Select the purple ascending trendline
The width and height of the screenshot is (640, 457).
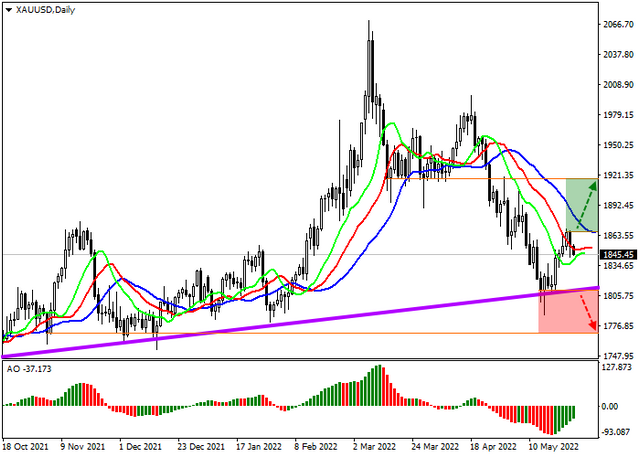(x=300, y=322)
